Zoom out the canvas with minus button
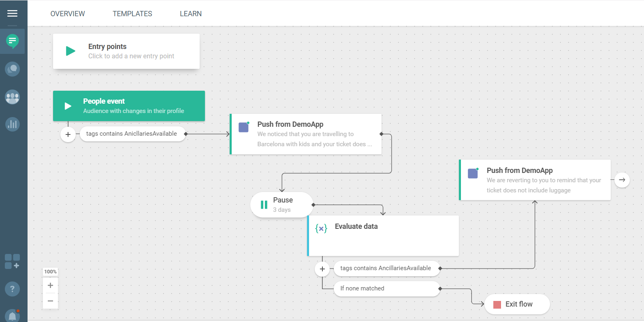 click(51, 301)
